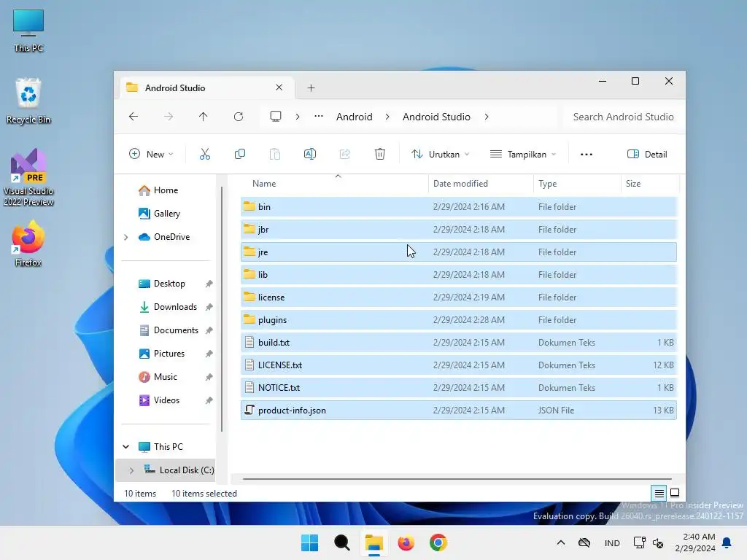
Task: Show hidden tray icons chevron
Action: pos(561,542)
